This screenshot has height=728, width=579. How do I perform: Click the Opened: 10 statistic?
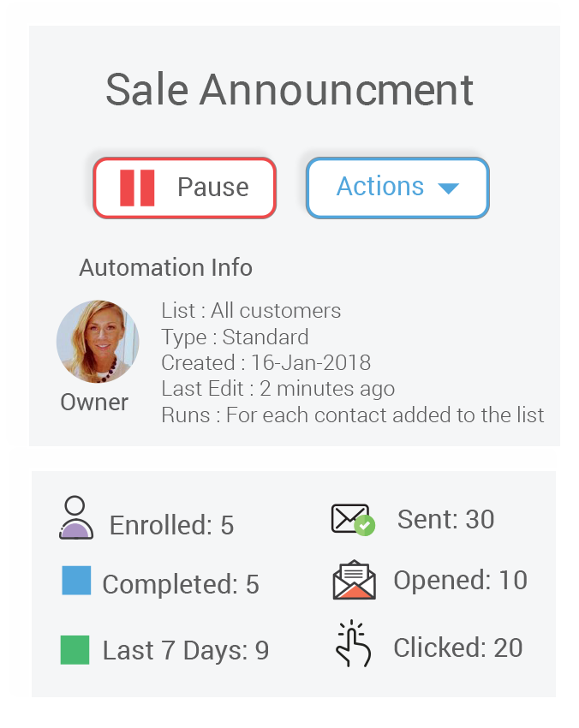pos(461,580)
